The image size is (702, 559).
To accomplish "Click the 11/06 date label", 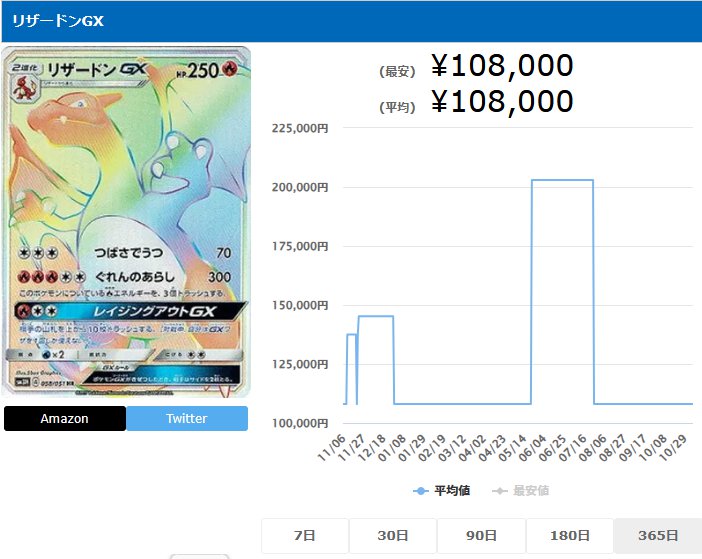I will tap(332, 448).
